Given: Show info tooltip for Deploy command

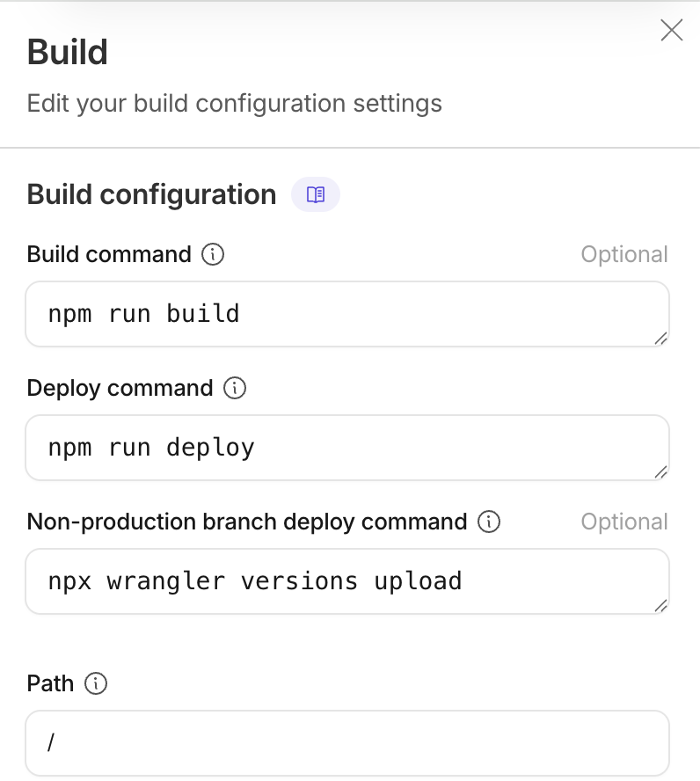Looking at the screenshot, I should tap(235, 389).
